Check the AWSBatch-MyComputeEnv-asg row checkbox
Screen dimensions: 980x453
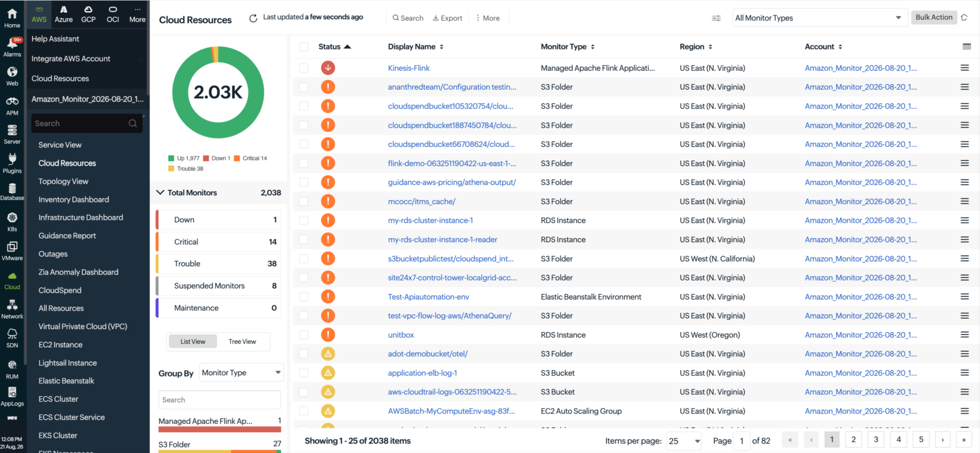pyautogui.click(x=304, y=411)
